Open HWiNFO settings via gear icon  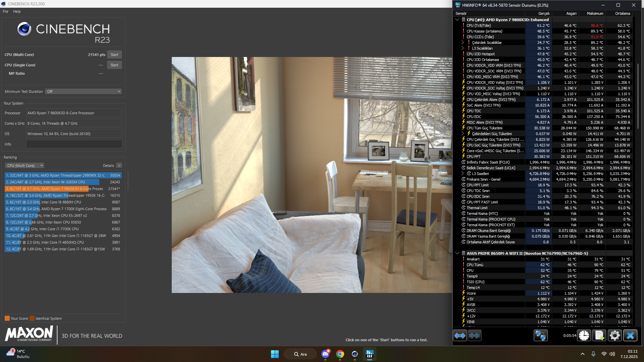(615, 335)
